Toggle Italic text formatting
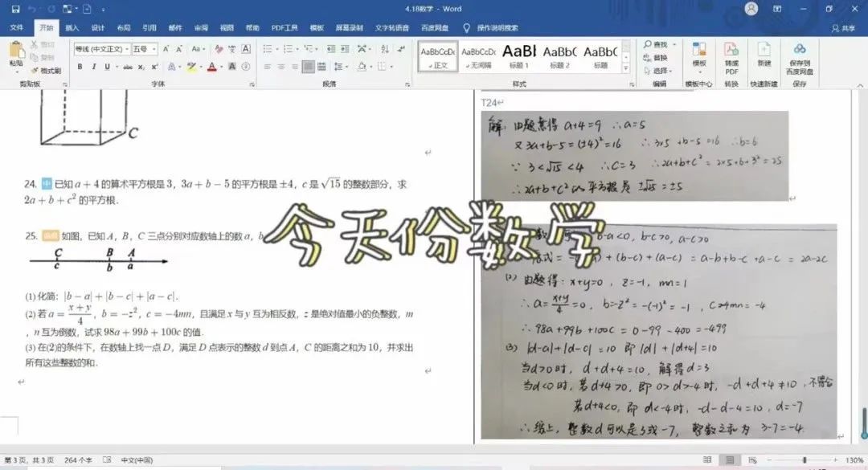868x470 pixels. click(x=94, y=67)
